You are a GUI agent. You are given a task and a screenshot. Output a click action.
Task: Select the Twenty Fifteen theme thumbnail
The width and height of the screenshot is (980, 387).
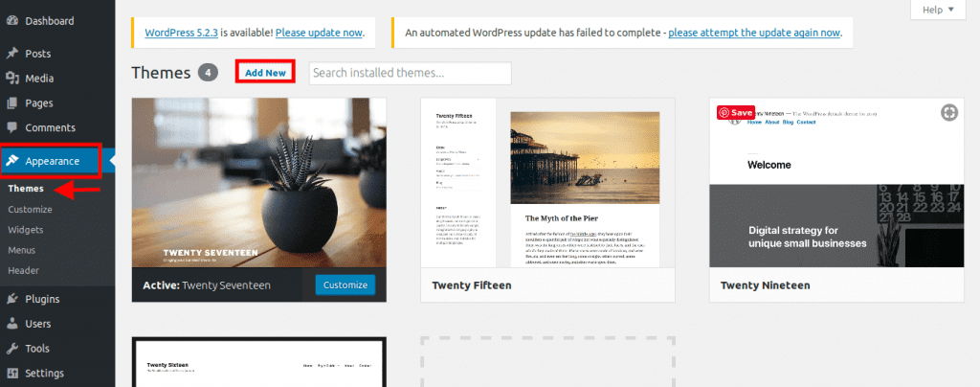click(547, 183)
